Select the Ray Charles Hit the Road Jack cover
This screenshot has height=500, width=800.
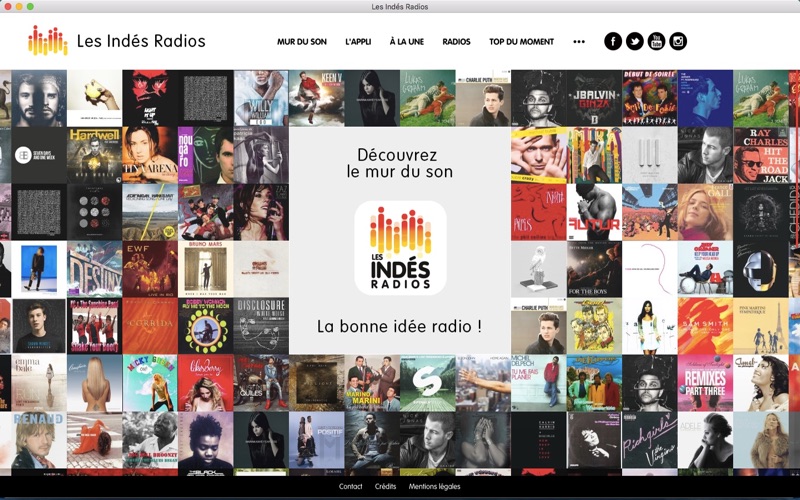pos(761,155)
